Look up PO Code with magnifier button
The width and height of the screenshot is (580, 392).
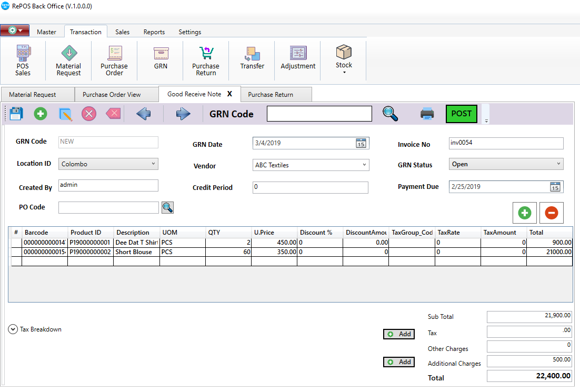[x=167, y=207]
